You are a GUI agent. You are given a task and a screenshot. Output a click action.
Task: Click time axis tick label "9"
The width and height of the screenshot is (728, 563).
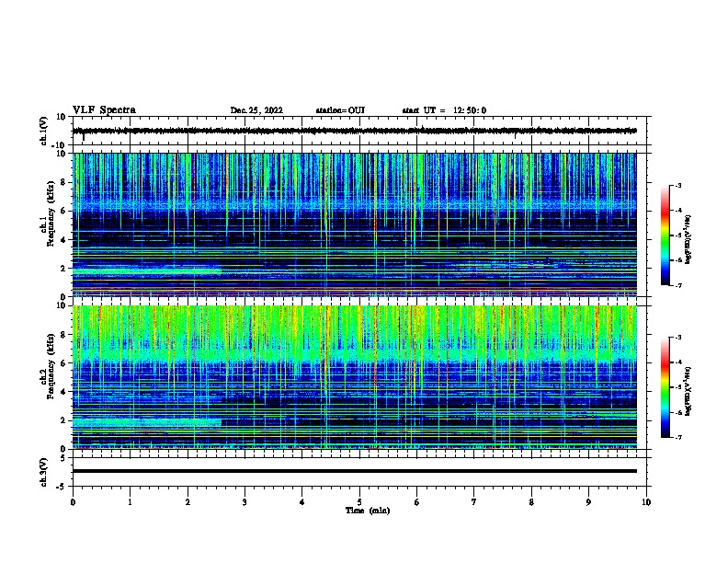(588, 502)
